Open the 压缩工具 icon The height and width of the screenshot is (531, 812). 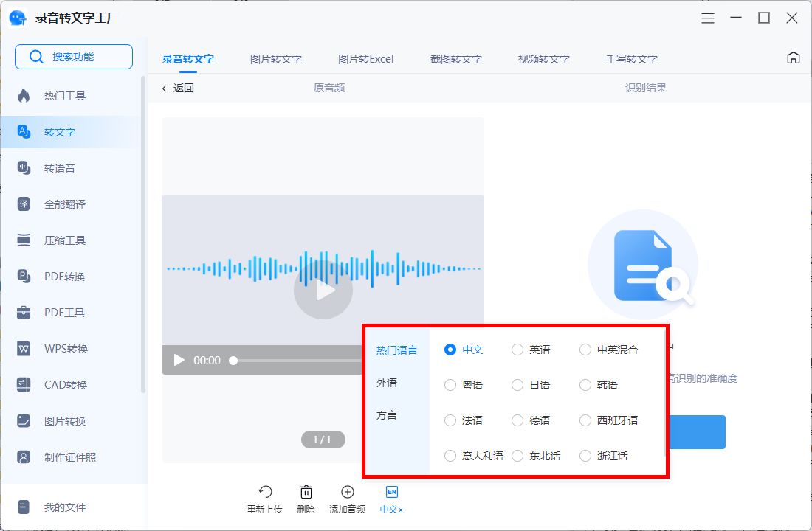24,240
